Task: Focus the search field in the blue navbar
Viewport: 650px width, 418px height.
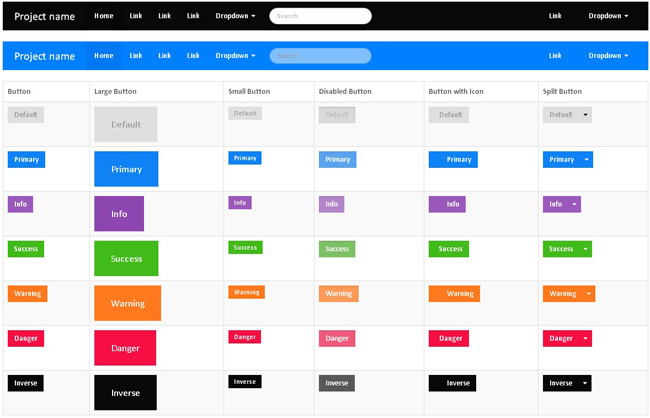Action: click(320, 56)
